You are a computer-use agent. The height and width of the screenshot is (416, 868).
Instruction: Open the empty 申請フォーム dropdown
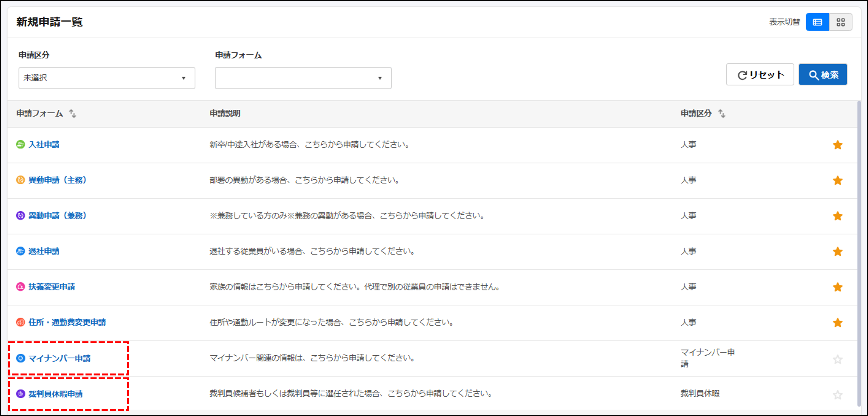[303, 78]
